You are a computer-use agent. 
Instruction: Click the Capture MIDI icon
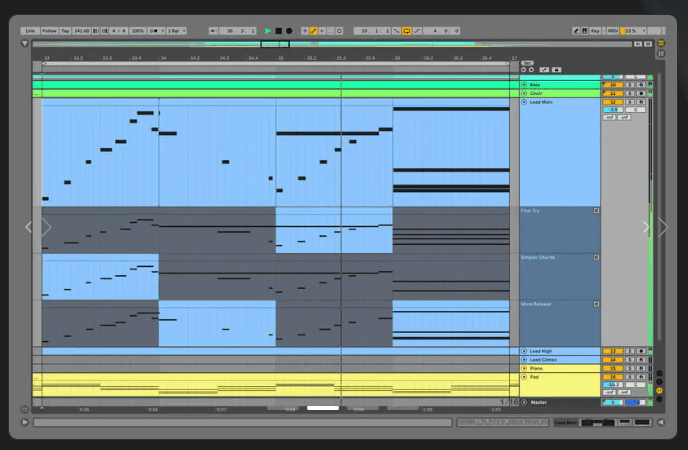330,31
